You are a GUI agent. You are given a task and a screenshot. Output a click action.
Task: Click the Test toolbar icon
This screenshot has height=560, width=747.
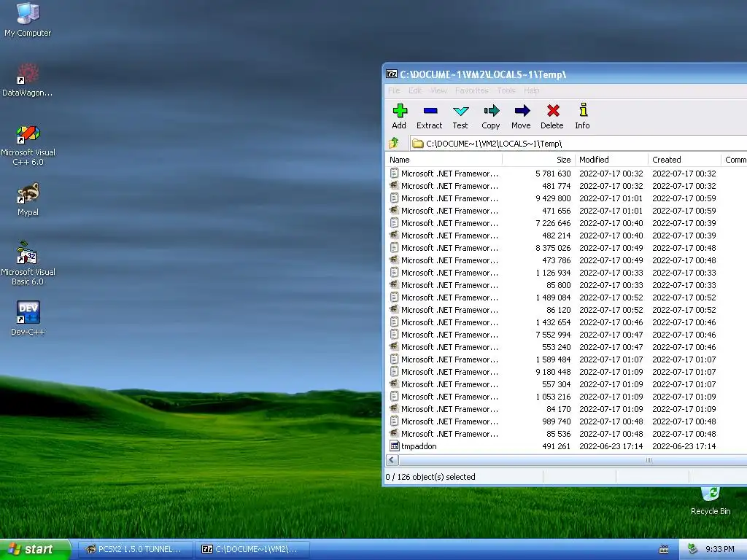[x=460, y=111]
